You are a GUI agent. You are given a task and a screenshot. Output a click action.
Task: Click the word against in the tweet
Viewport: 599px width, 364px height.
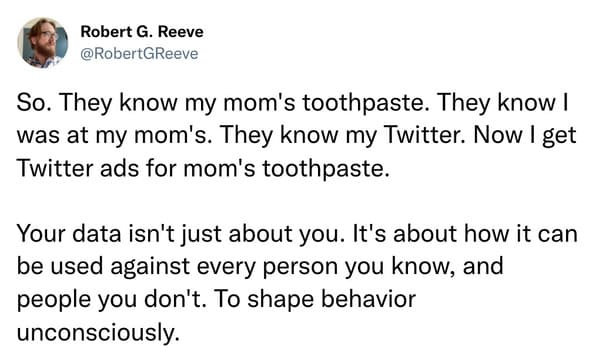pyautogui.click(x=150, y=267)
